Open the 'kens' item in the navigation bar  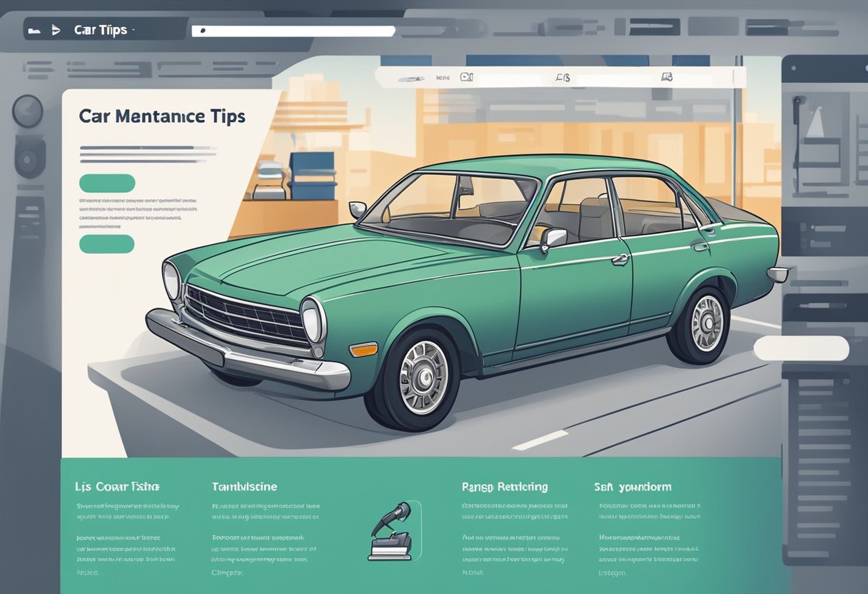443,77
